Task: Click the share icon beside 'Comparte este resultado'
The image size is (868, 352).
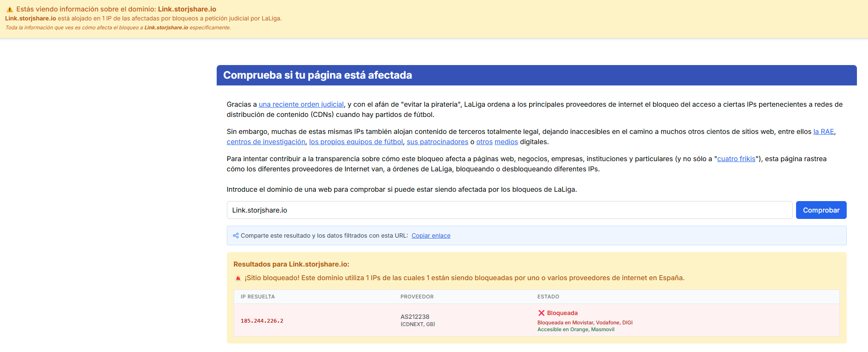Action: [236, 236]
